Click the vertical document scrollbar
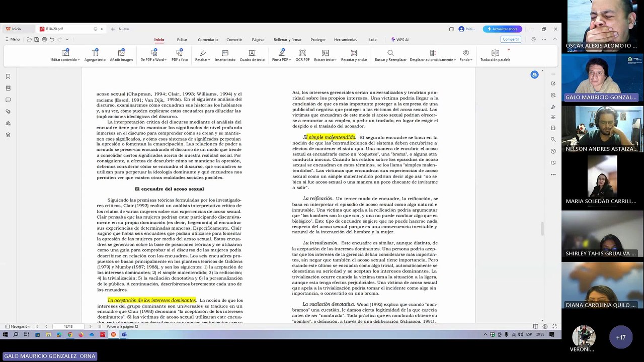Image resolution: width=644 pixels, height=362 pixels. tap(542, 228)
